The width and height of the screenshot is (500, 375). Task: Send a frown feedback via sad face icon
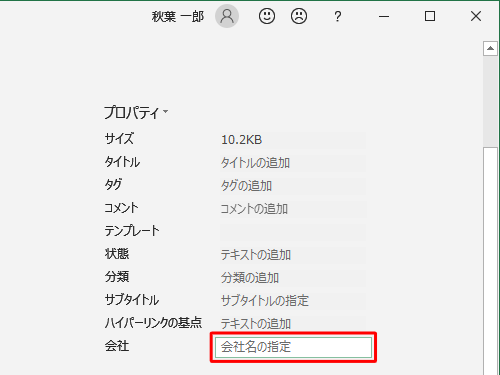[299, 16]
